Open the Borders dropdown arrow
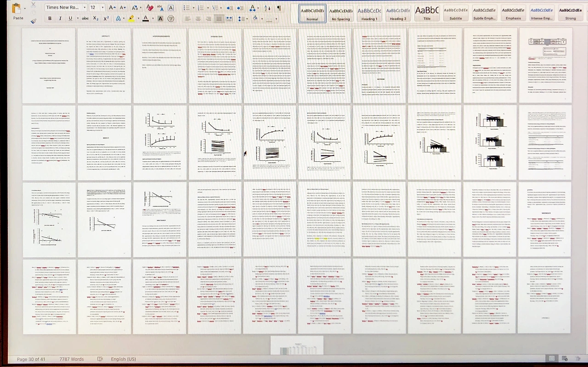Image resolution: width=588 pixels, height=367 pixels. pos(276,18)
